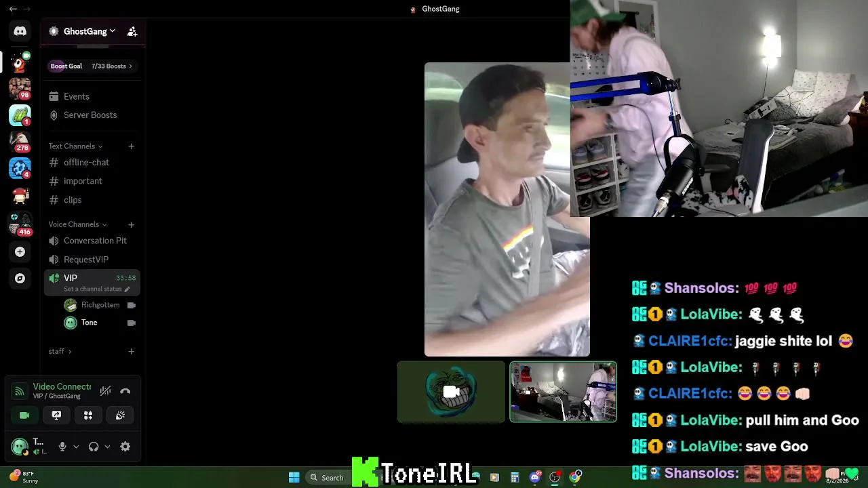The width and height of the screenshot is (868, 488).
Task: Select the bedroom webcam participant tile
Action: [563, 392]
